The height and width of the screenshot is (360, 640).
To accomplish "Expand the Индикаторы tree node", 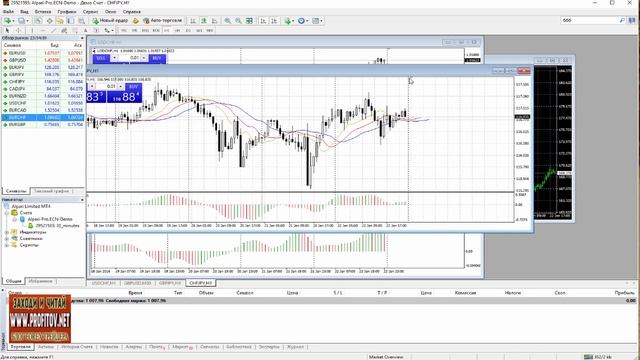I will pyautogui.click(x=7, y=232).
